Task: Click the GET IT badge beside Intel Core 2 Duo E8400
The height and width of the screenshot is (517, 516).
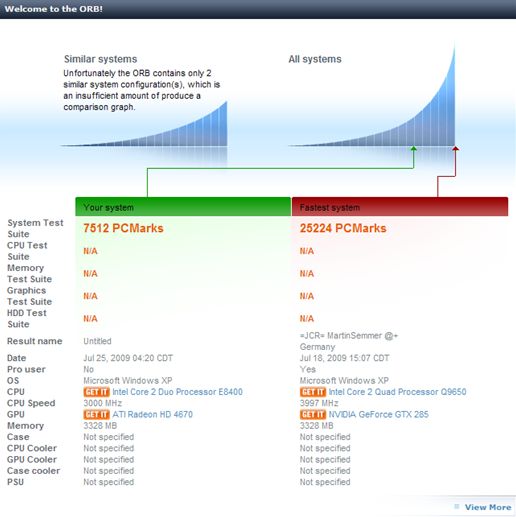Action: [x=96, y=392]
